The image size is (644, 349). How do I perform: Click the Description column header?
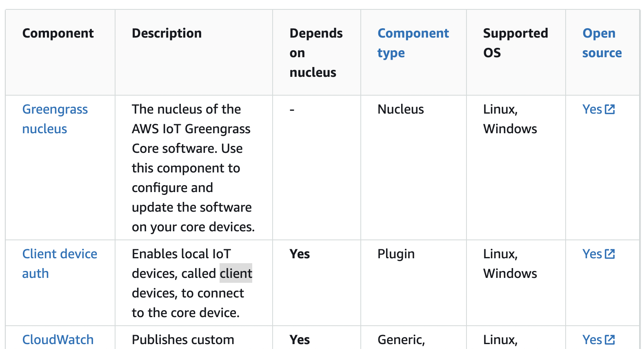pos(167,33)
